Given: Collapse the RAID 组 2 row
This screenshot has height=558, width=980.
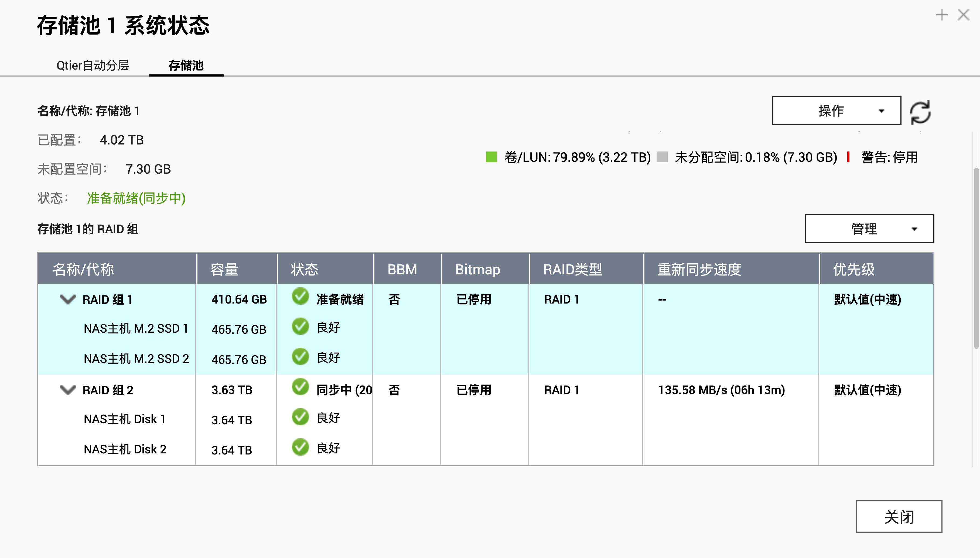Looking at the screenshot, I should coord(68,390).
